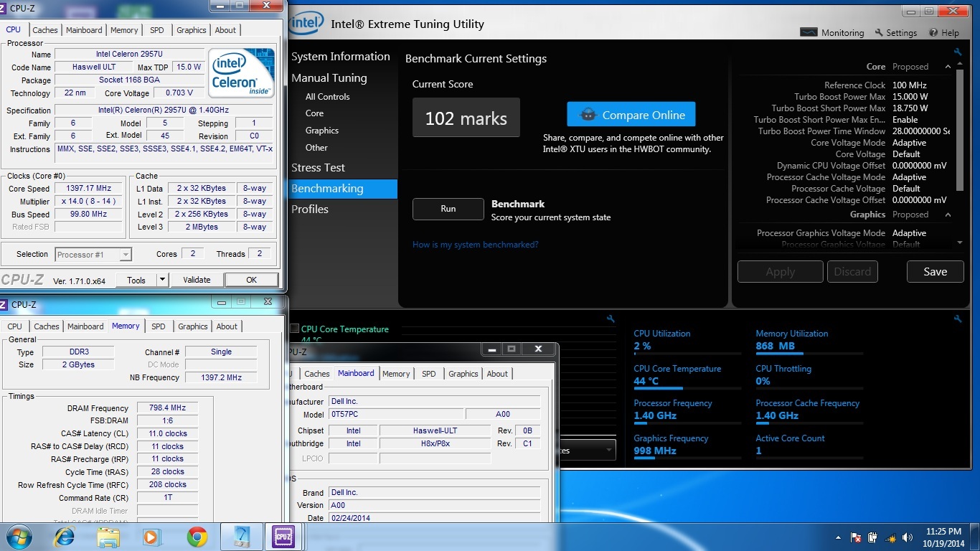Click the Validate button in CPU-Z
Image resolution: width=980 pixels, height=551 pixels.
click(x=197, y=280)
